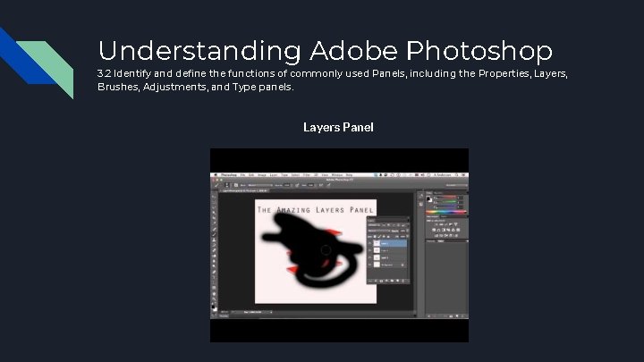The height and width of the screenshot is (362, 644).
Task: Click the Apple logo in menu bar
Action: tap(216, 175)
